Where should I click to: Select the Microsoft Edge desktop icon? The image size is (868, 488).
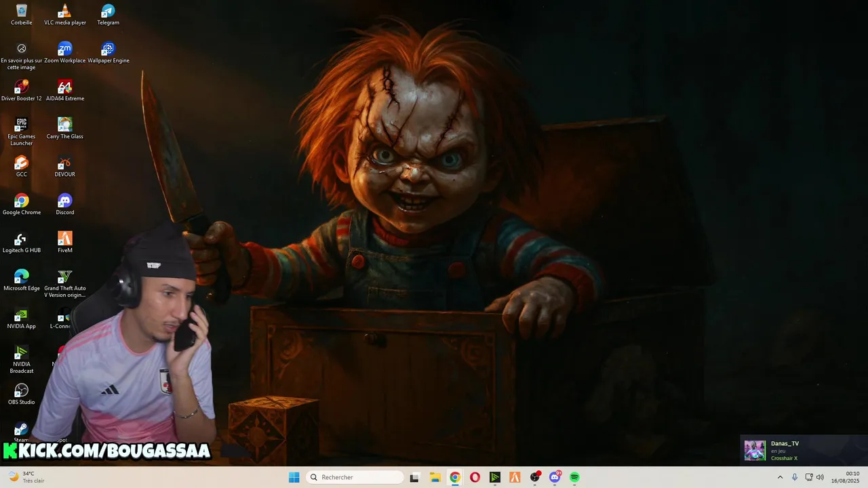22,281
